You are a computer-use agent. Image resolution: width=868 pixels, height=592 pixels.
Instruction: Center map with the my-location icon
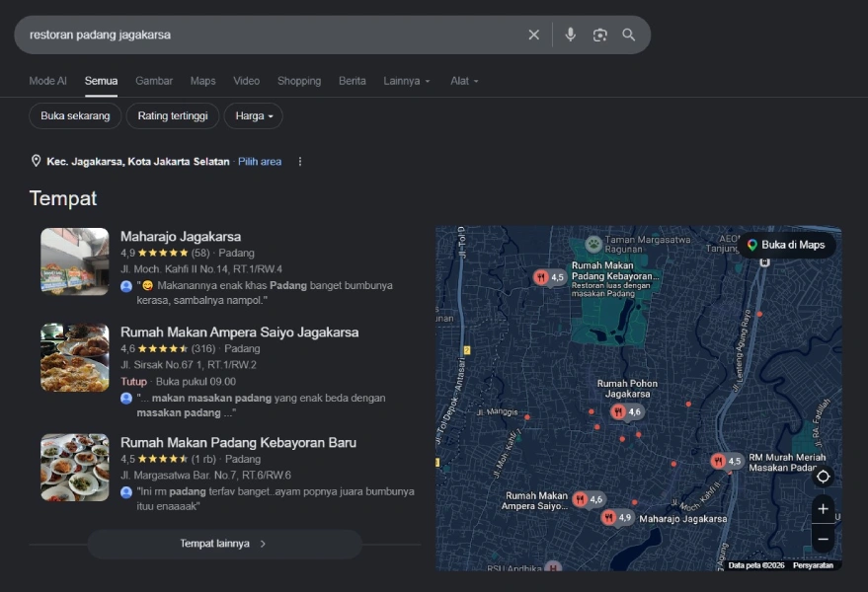coord(824,477)
